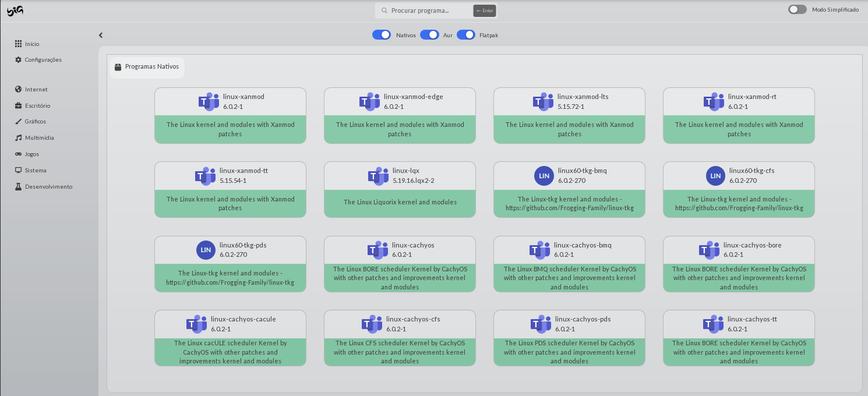
Task: Click the Jogos gamepad icon
Action: point(19,154)
